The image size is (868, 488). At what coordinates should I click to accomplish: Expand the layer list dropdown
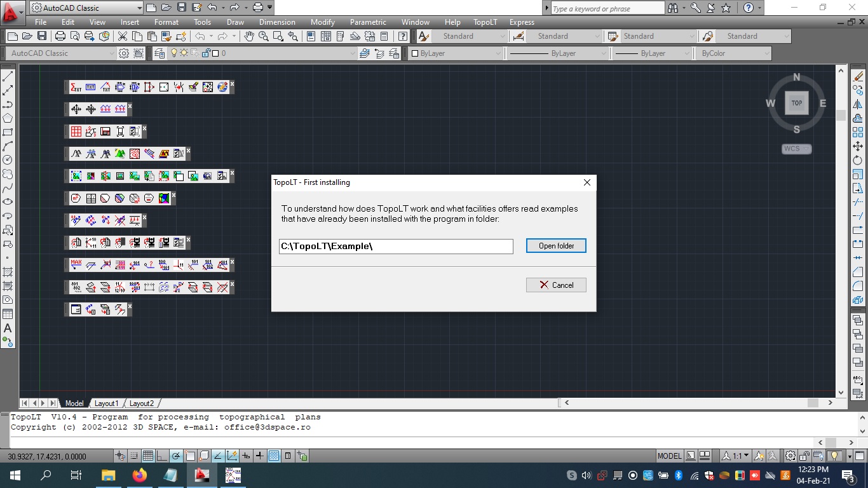tap(353, 53)
